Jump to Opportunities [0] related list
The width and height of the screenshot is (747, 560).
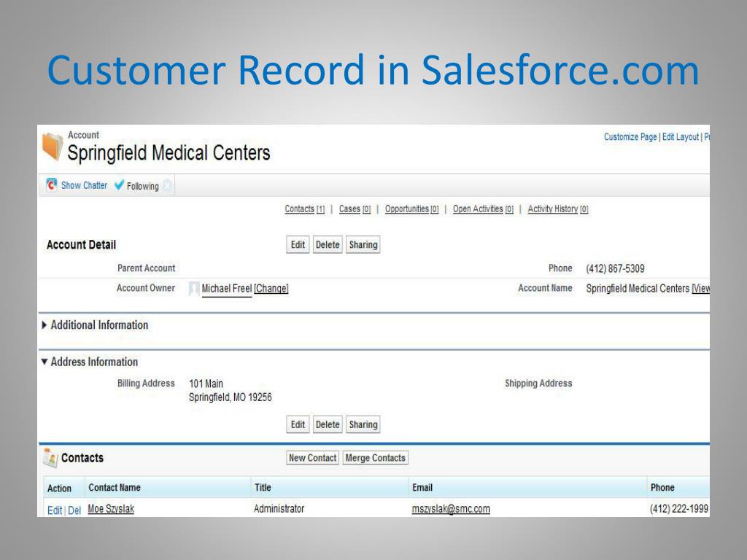point(411,209)
